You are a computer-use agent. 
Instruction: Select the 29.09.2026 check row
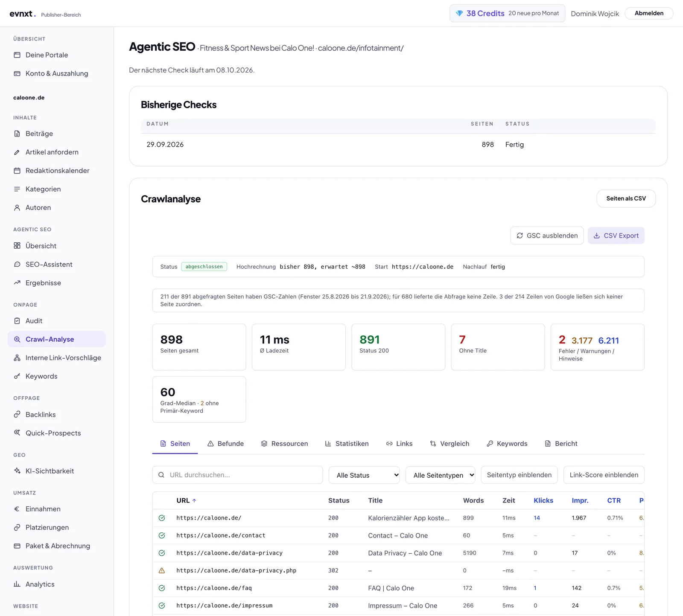398,145
